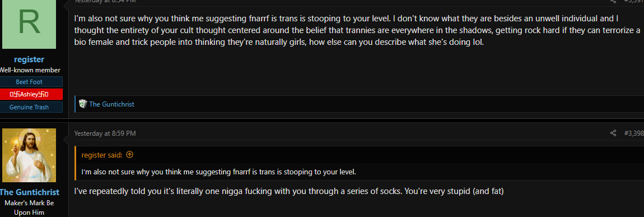Click 'The Guntichrist' name in the reactions bar
644x217 pixels.
(x=111, y=104)
